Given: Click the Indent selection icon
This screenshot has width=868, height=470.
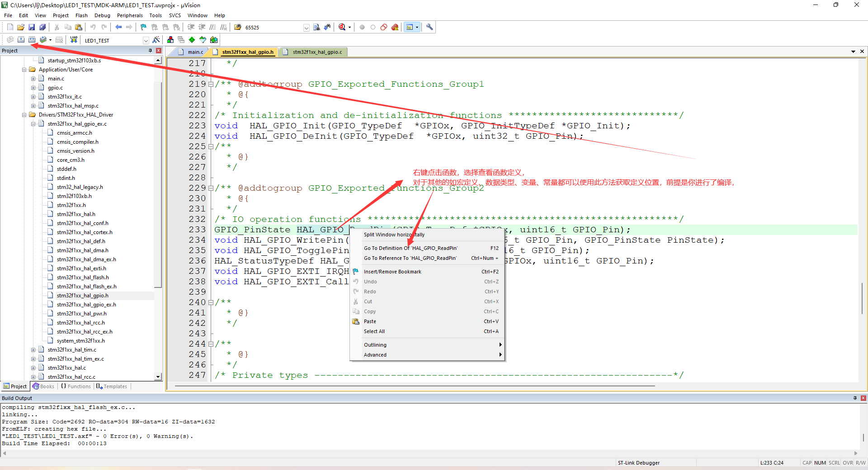Looking at the screenshot, I should click(x=191, y=28).
